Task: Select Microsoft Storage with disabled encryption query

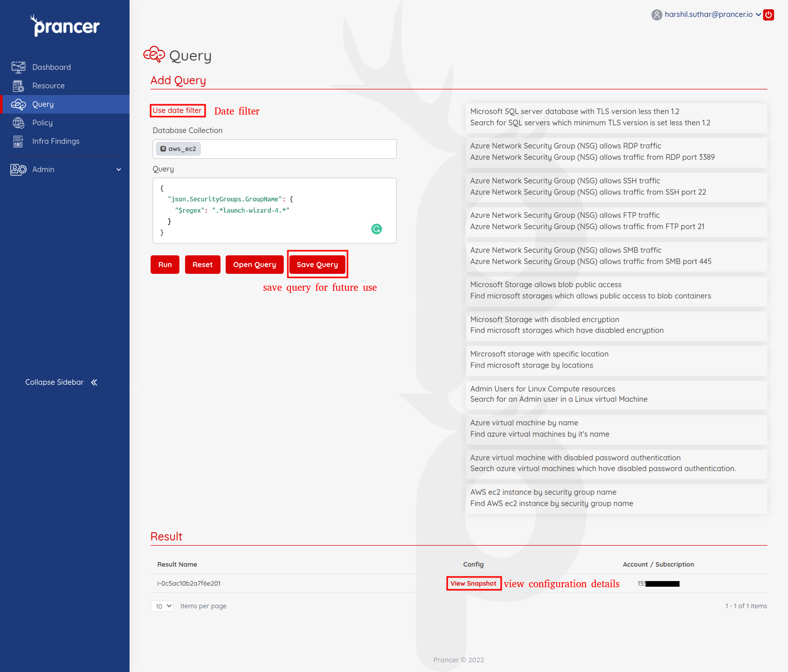Action: point(616,326)
